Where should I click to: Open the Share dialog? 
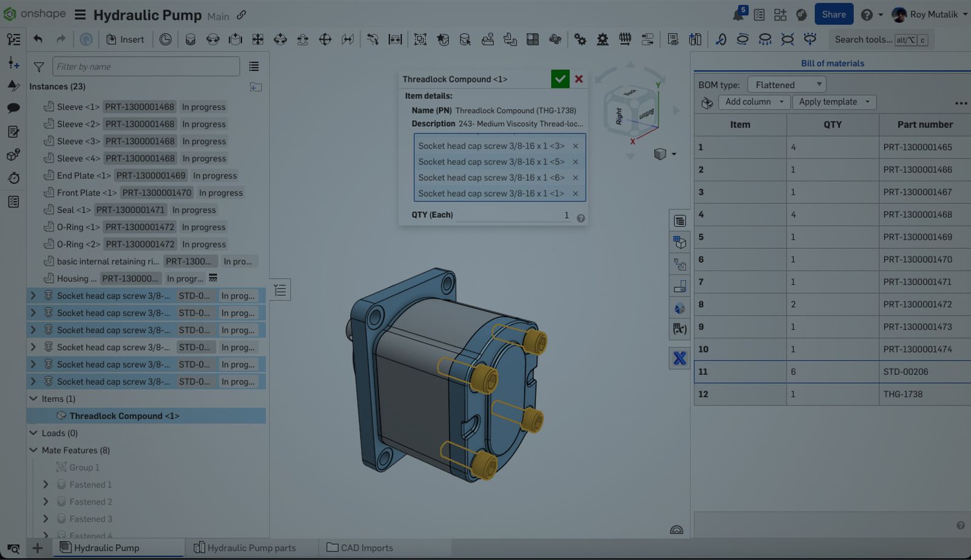click(x=833, y=14)
